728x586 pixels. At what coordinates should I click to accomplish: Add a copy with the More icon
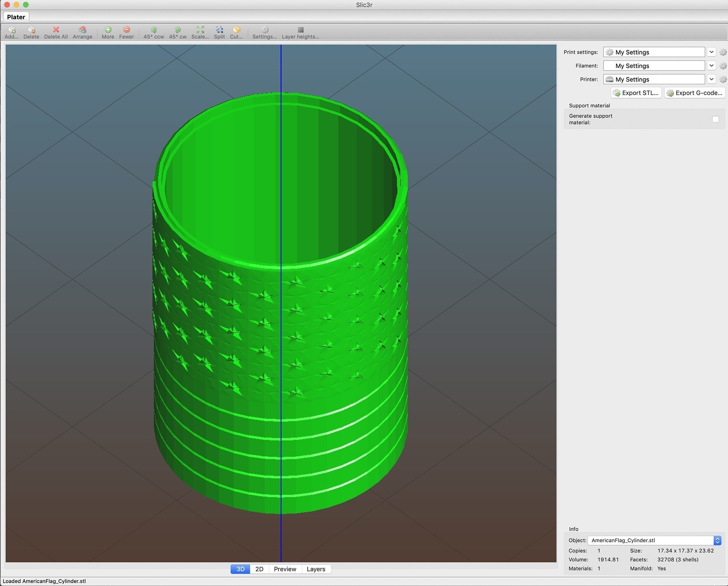pyautogui.click(x=108, y=29)
